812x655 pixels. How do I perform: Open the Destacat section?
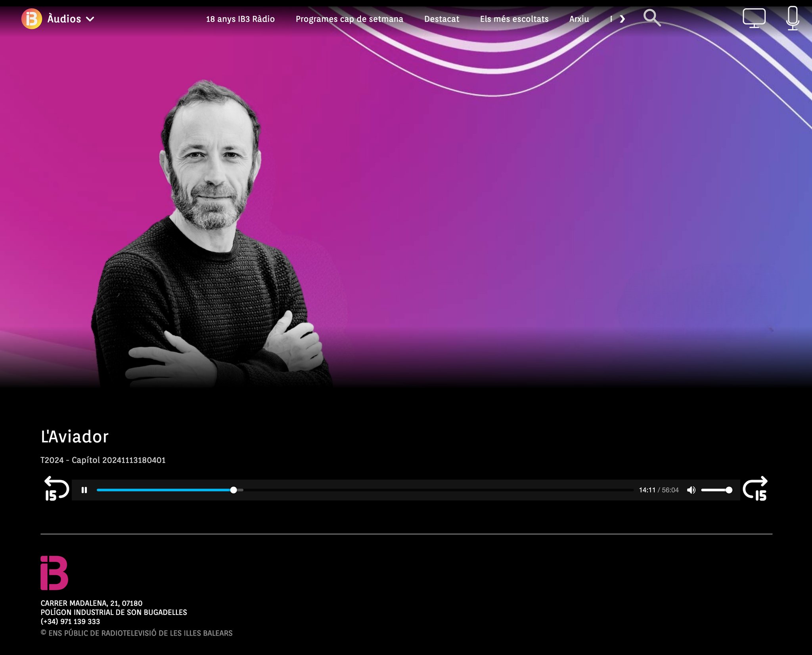pyautogui.click(x=442, y=19)
